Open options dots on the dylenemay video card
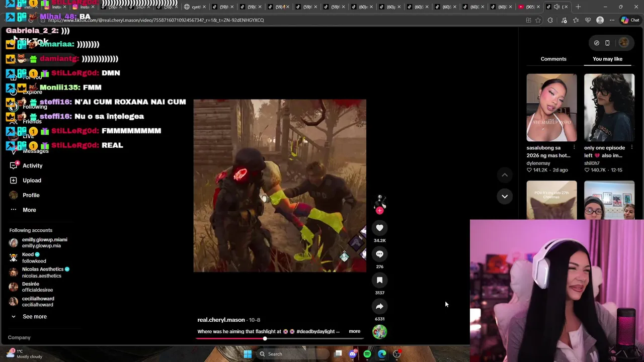Viewport: 644px width, 362px height. coord(574,148)
